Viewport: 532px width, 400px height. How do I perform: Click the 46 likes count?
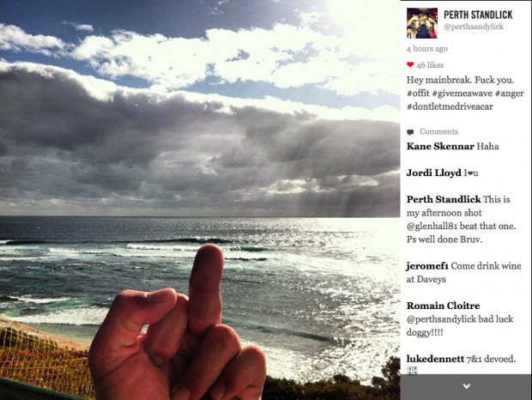(430, 64)
